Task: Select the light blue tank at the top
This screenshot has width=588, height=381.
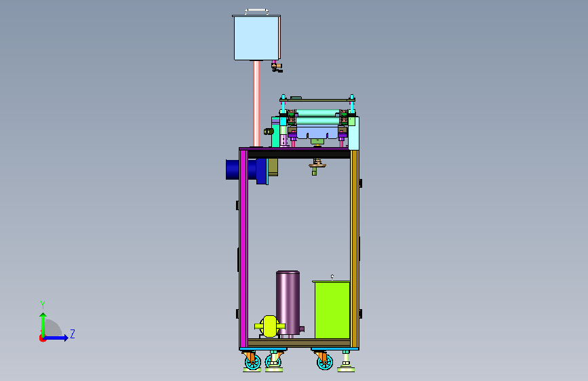Action: click(x=257, y=38)
